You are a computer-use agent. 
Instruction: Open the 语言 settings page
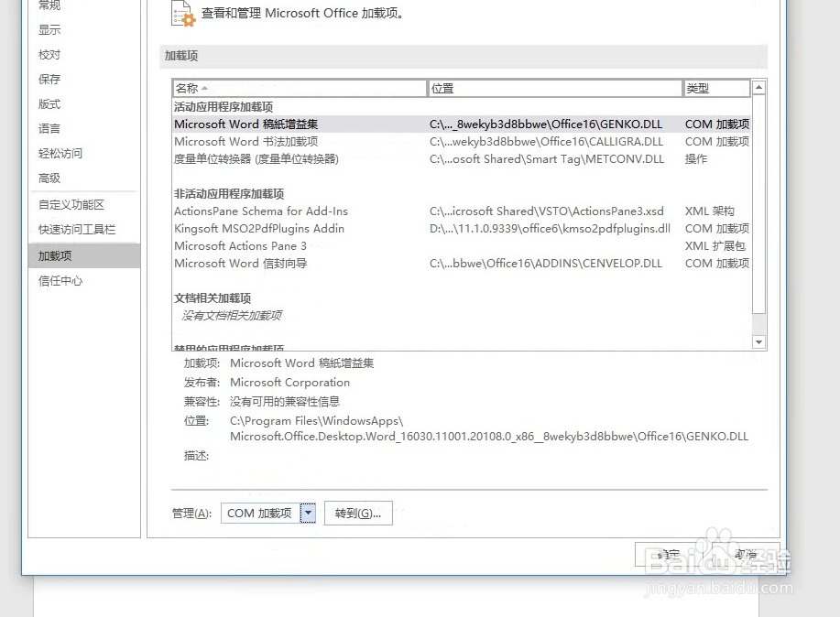point(49,128)
